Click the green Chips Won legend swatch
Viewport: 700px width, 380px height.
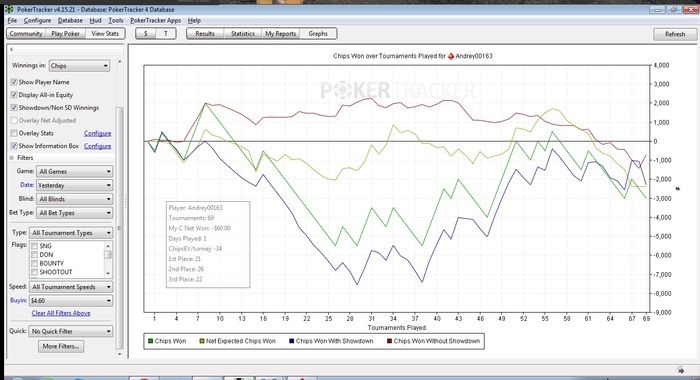150,341
